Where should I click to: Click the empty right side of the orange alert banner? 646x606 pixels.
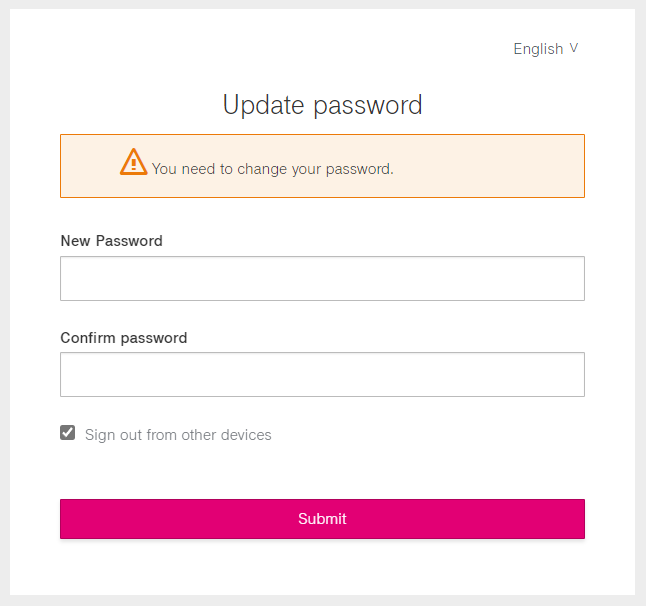coord(500,166)
